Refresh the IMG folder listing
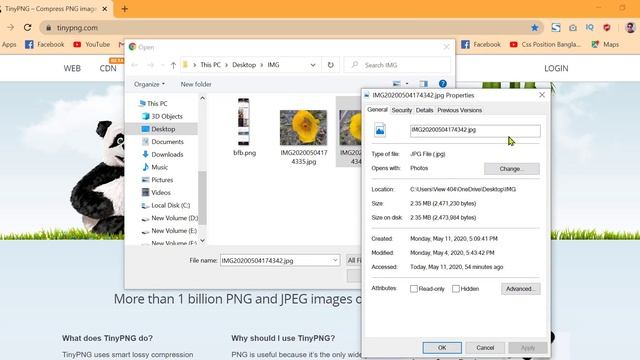 point(330,65)
